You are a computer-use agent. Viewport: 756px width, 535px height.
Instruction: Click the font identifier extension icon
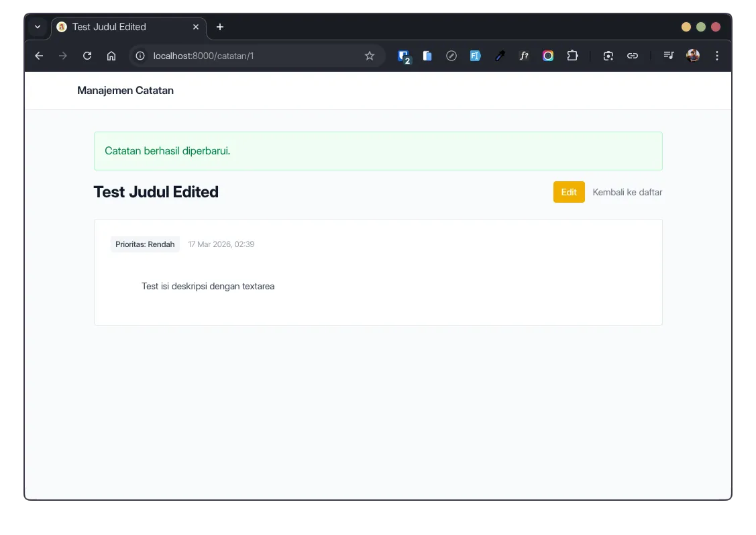pyautogui.click(x=524, y=56)
